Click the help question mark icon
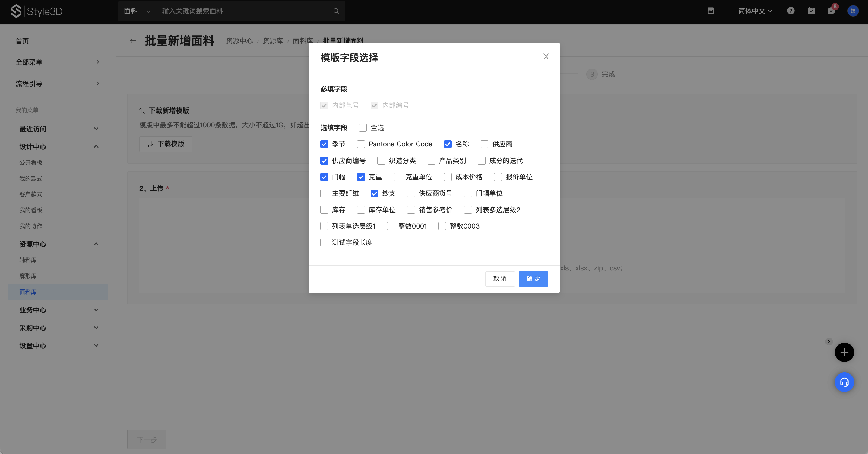868x454 pixels. 790,11
